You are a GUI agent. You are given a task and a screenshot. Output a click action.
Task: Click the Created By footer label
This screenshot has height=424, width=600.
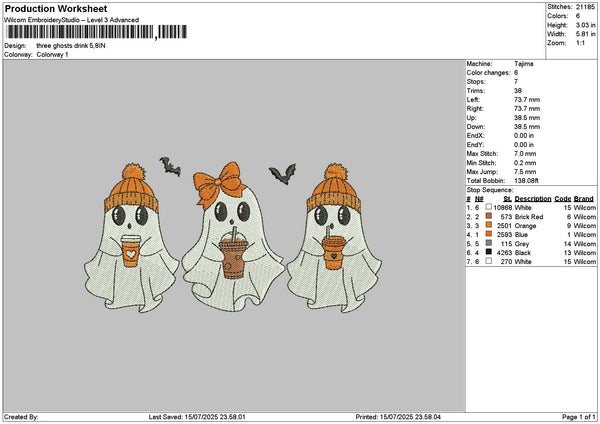pos(21,417)
